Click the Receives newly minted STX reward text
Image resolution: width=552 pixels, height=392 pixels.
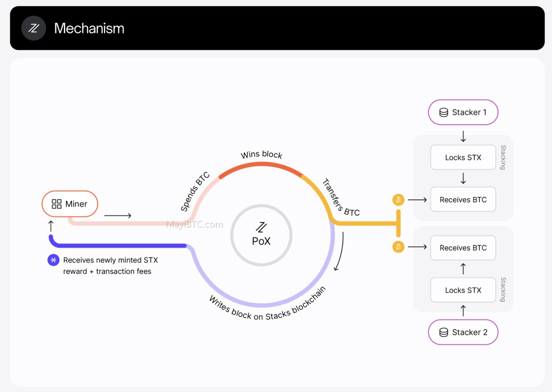[111, 265]
